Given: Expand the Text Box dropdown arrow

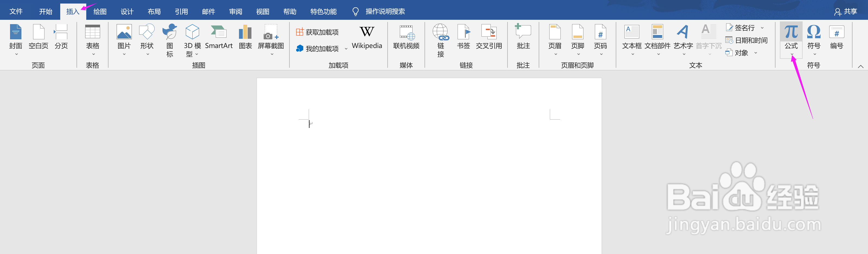Looking at the screenshot, I should point(633,54).
